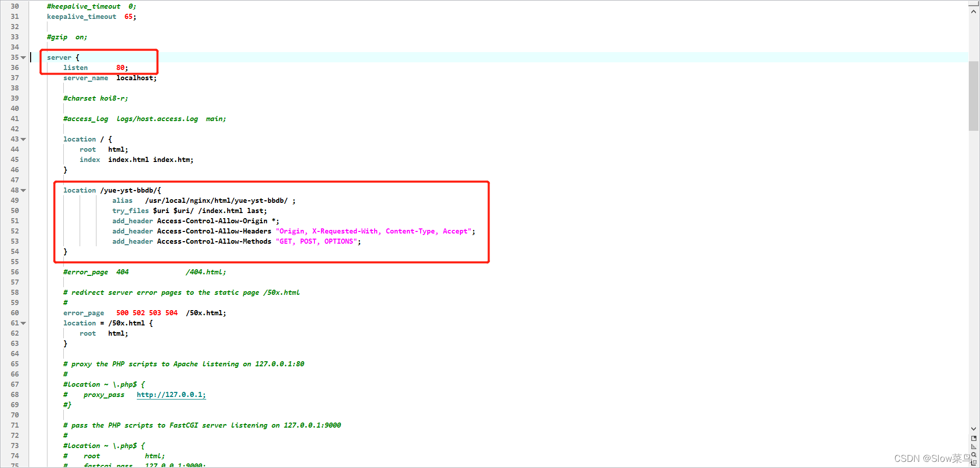Click the scrollbar down arrow

(973, 429)
